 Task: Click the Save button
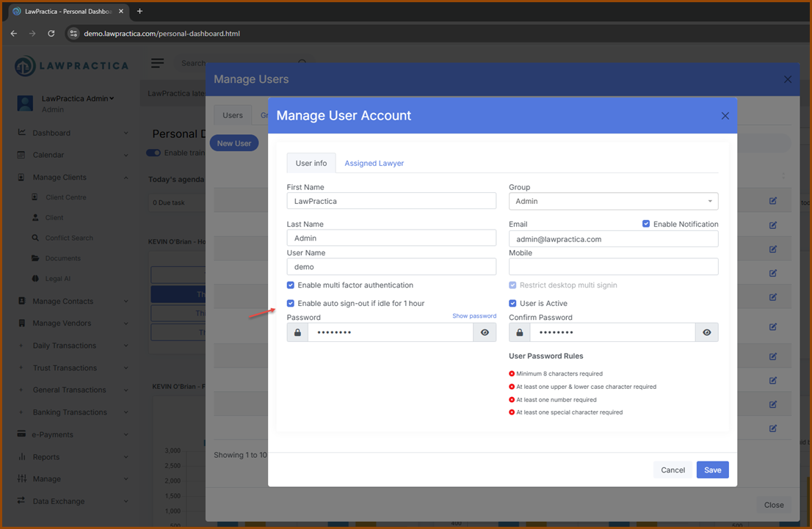point(713,470)
